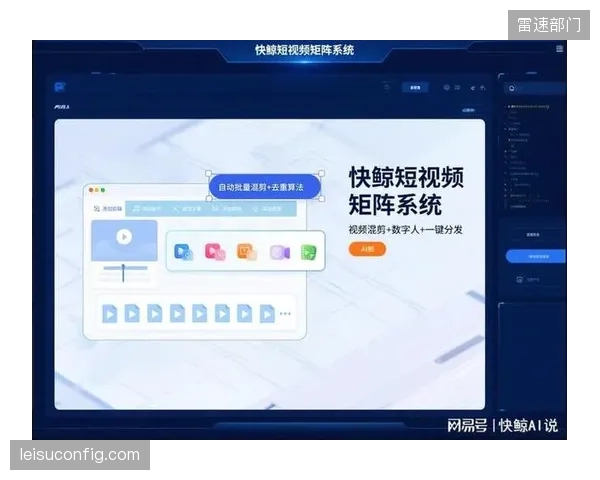Click the orange app icon
The width and height of the screenshot is (600, 480).
point(246,251)
